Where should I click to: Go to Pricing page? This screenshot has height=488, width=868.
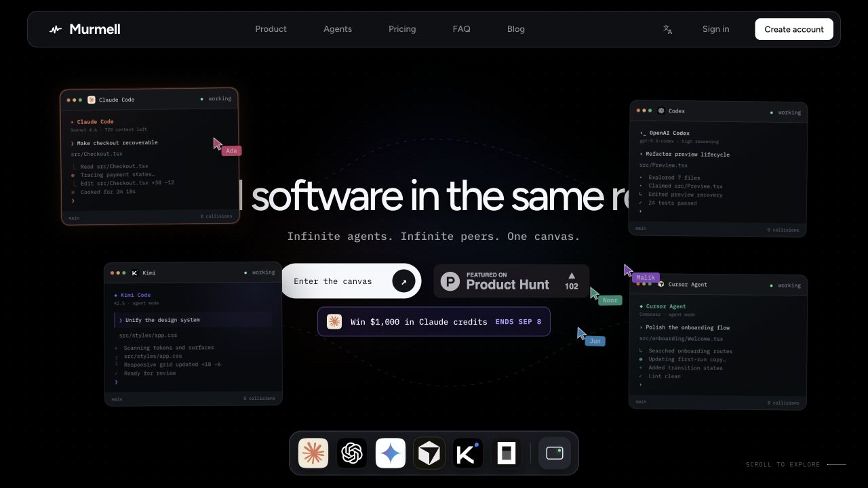tap(402, 29)
